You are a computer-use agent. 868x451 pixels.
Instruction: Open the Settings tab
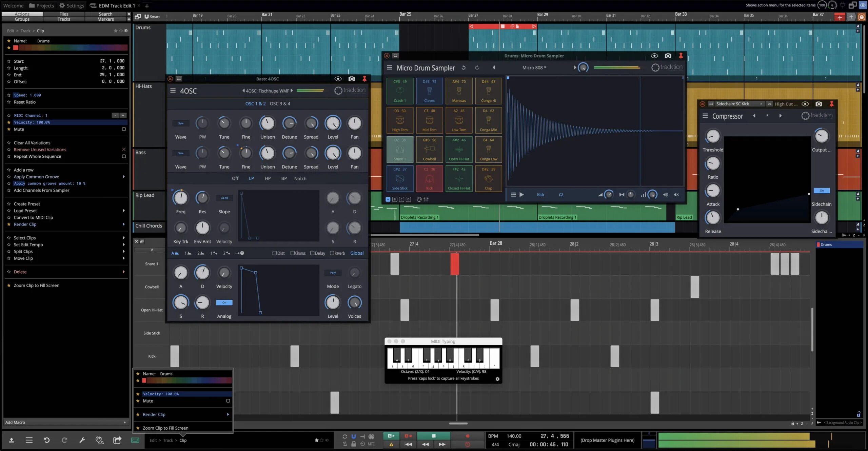(x=72, y=5)
